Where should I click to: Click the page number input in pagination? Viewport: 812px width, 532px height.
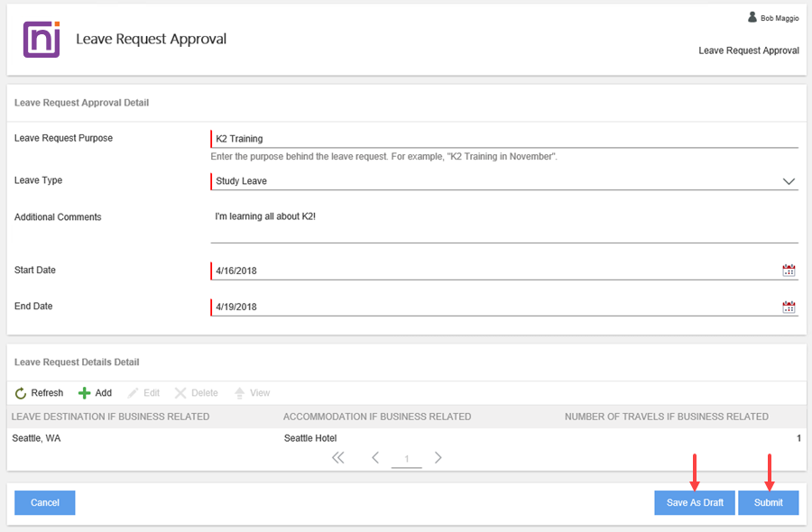coord(406,458)
